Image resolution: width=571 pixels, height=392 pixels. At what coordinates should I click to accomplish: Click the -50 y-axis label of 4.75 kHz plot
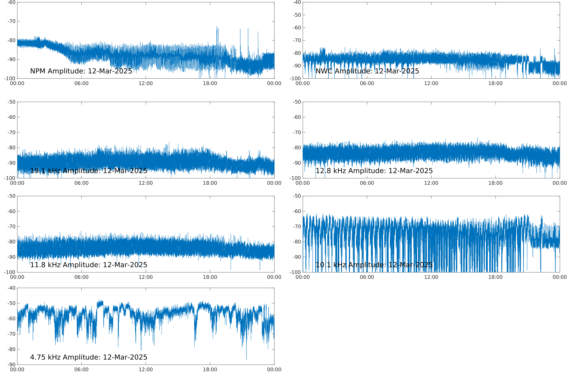[x=11, y=303]
